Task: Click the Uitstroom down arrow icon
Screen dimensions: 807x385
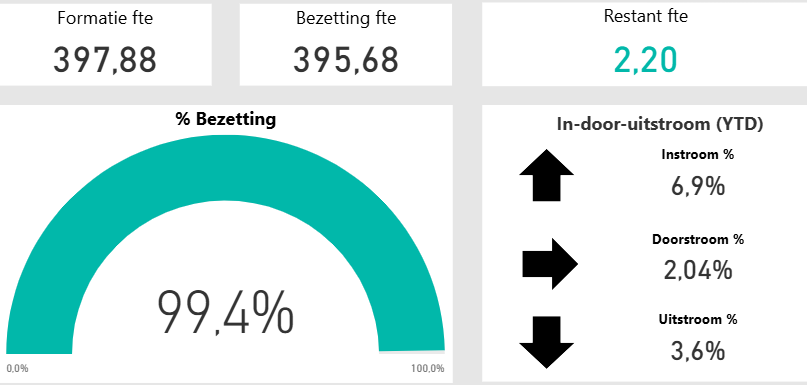Action: point(546,342)
